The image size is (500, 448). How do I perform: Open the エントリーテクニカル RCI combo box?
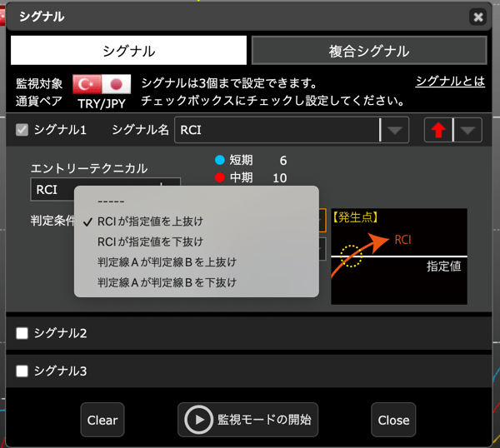tap(105, 190)
